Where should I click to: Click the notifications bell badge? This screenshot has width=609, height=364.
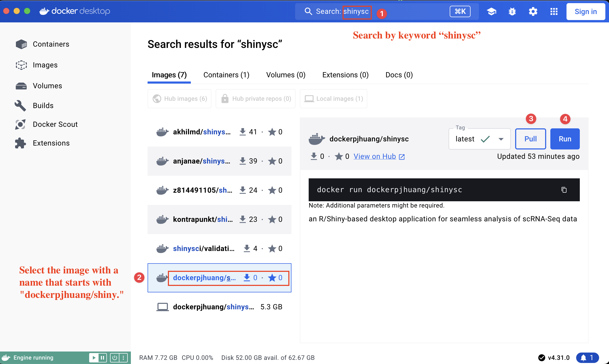[x=587, y=357]
